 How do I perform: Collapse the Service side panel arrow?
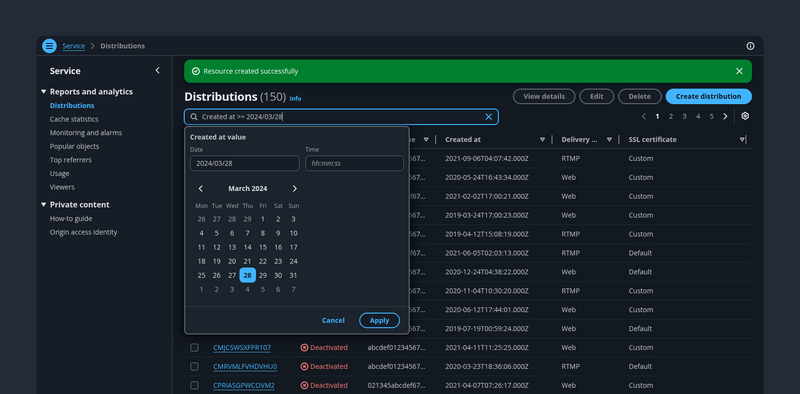click(157, 70)
